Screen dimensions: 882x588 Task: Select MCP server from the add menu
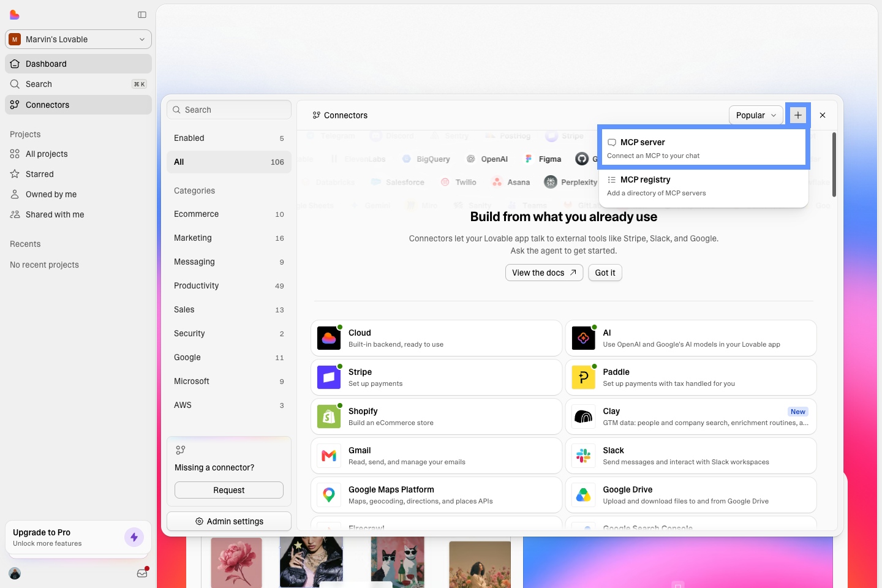703,148
